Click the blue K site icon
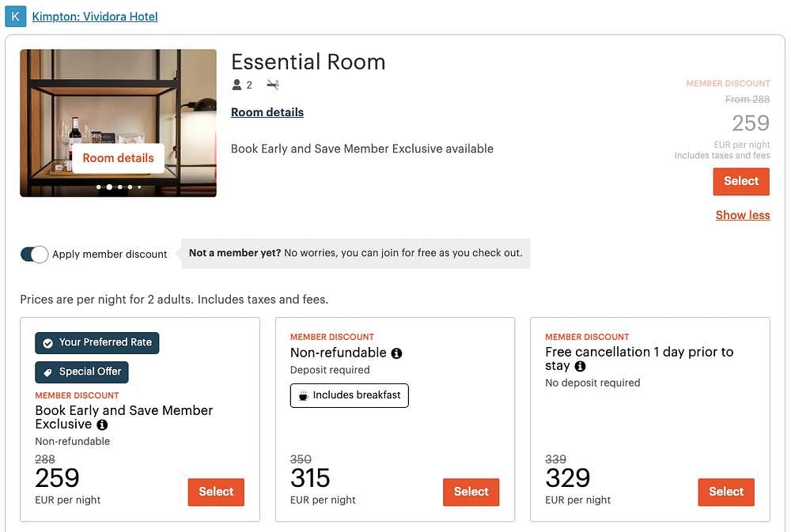Viewport: 791px width, 532px height. (x=15, y=16)
